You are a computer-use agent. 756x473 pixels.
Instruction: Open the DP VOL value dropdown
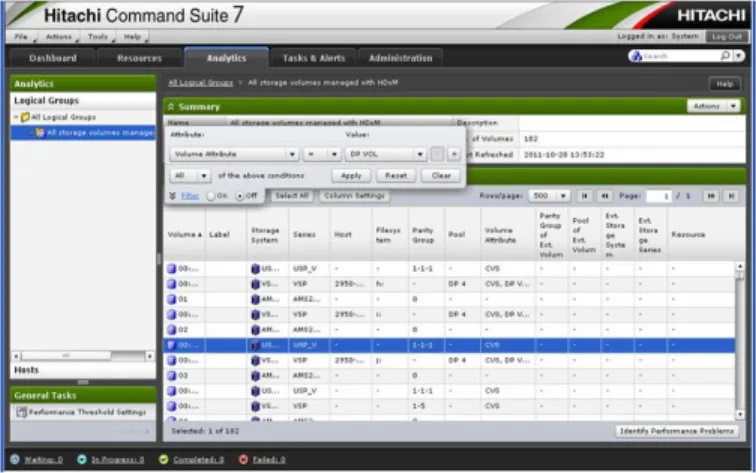pyautogui.click(x=386, y=154)
